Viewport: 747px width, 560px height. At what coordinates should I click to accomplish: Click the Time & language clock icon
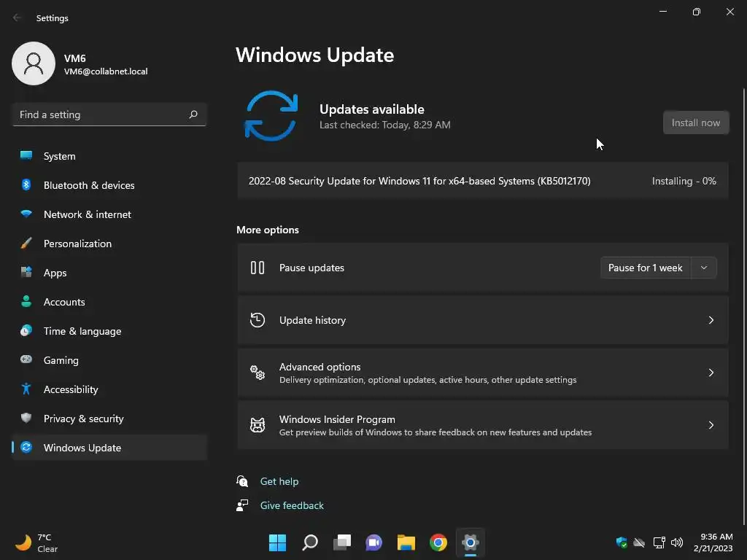pyautogui.click(x=26, y=330)
